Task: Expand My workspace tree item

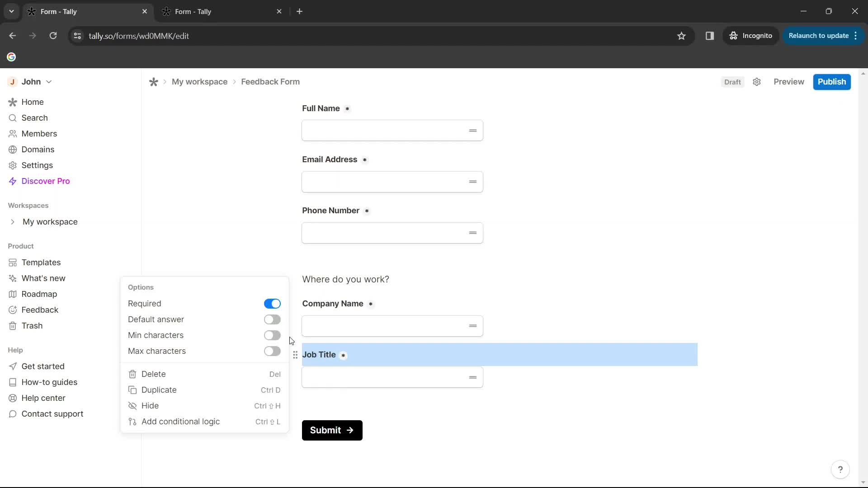Action: click(13, 222)
